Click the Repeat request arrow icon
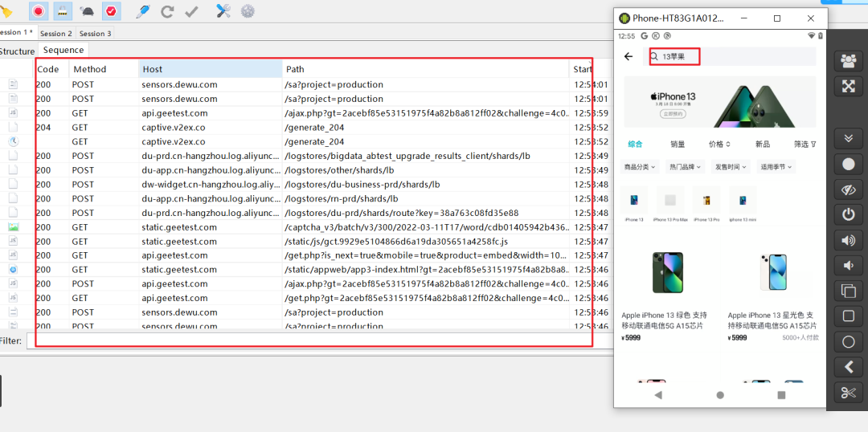The width and height of the screenshot is (868, 432). pos(168,11)
